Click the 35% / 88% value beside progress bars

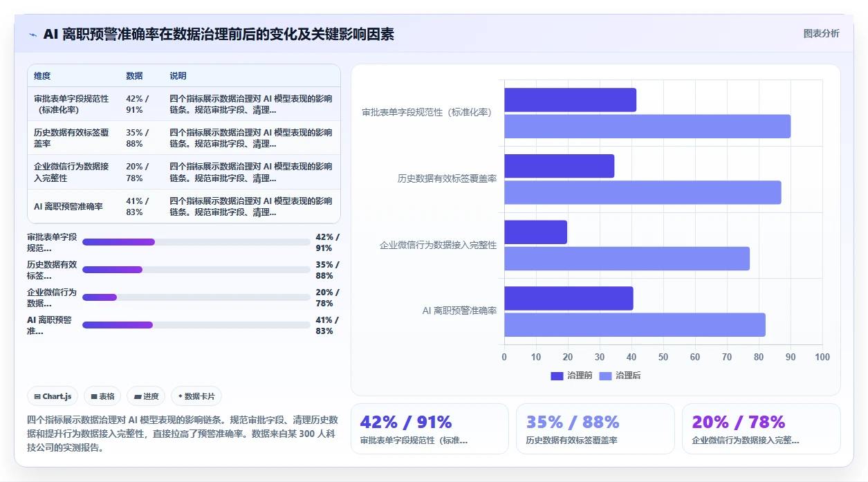pyautogui.click(x=328, y=270)
